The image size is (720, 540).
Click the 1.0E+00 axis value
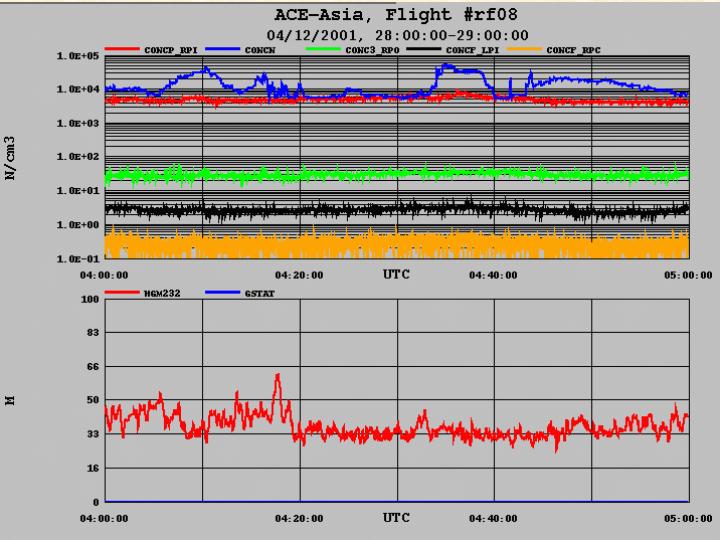78,225
